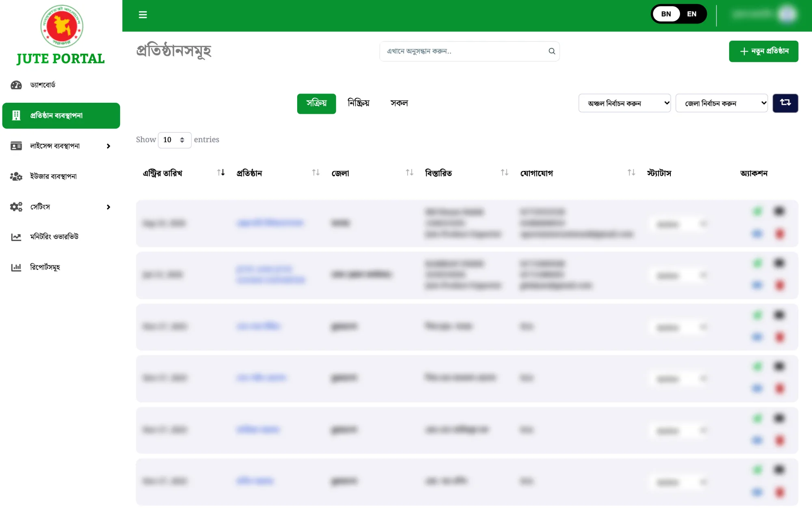
Task: Click the reset filters arrows button
Action: 785,103
